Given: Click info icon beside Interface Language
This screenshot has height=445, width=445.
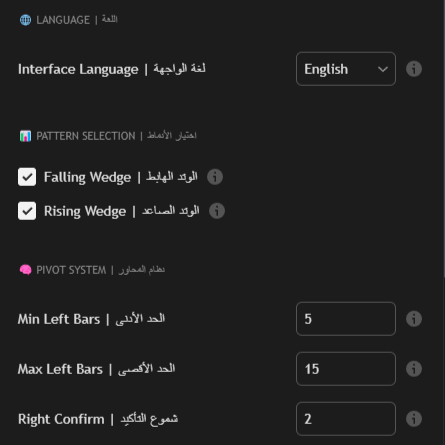Looking at the screenshot, I should 414,69.
